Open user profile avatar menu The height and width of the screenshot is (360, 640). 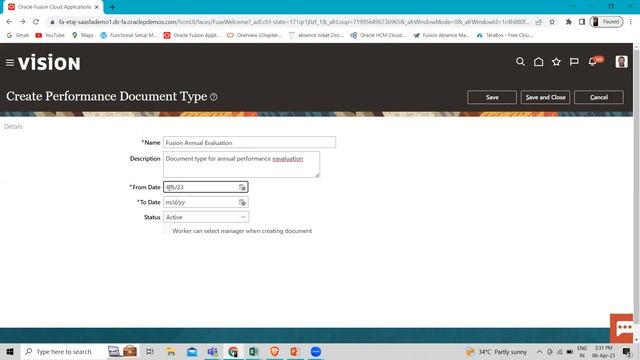[621, 62]
